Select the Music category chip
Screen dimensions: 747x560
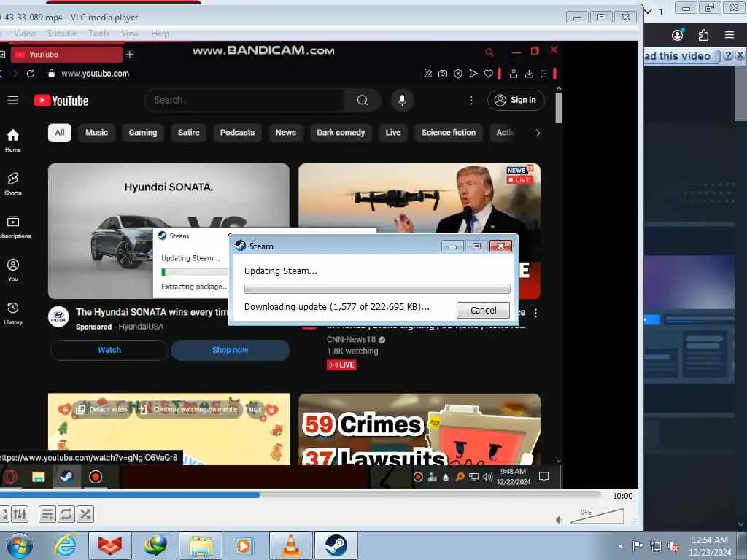(97, 133)
